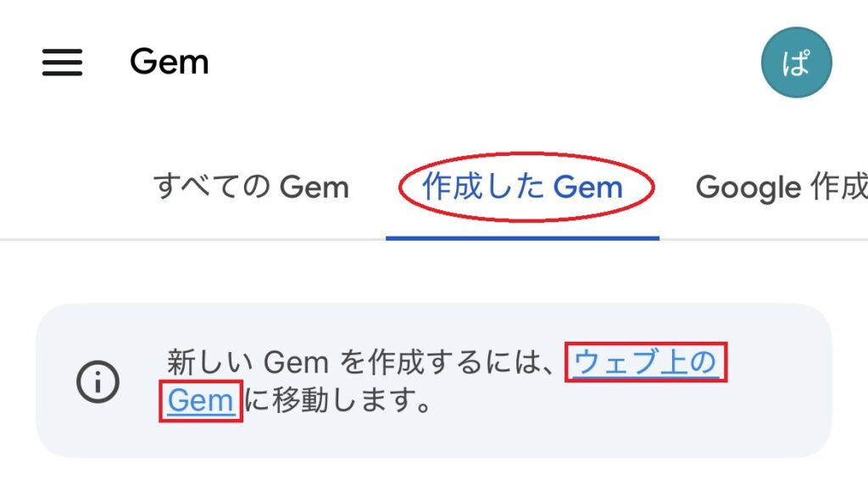Open account options from the ぱ avatar
Image resolution: width=868 pixels, height=491 pixels.
pyautogui.click(x=796, y=62)
